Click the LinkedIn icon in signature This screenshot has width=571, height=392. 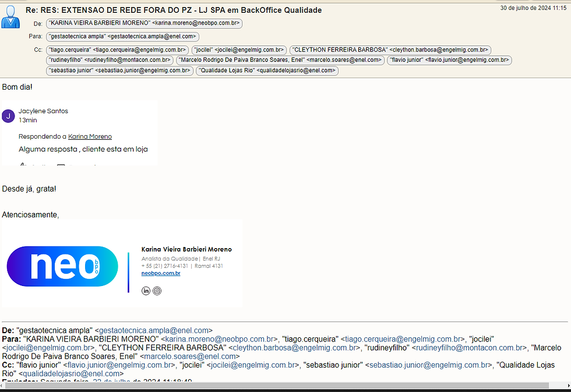(x=146, y=291)
